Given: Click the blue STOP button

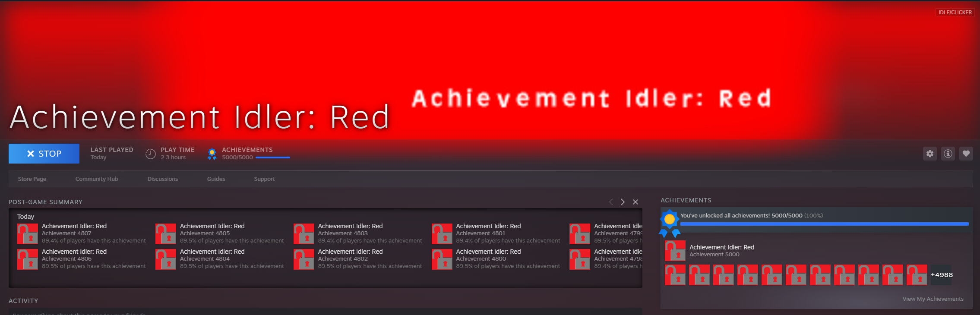Looking at the screenshot, I should click(44, 154).
